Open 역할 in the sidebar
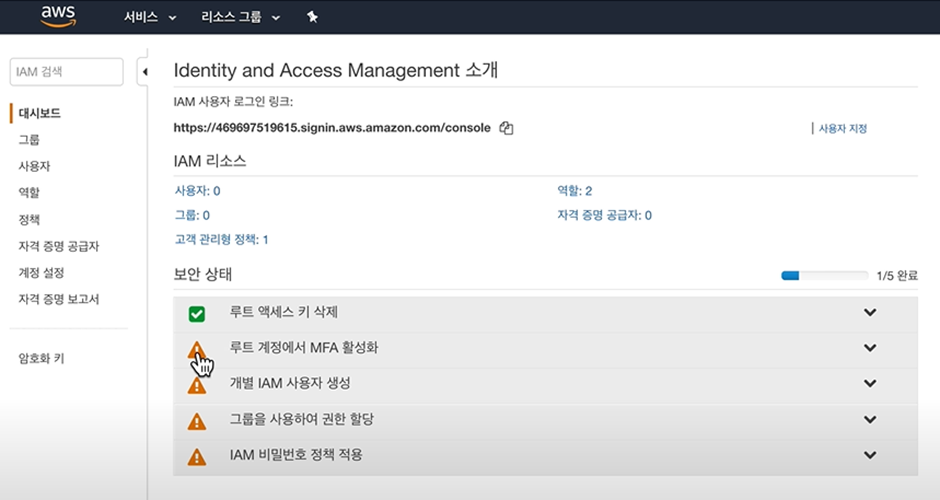 [x=29, y=192]
